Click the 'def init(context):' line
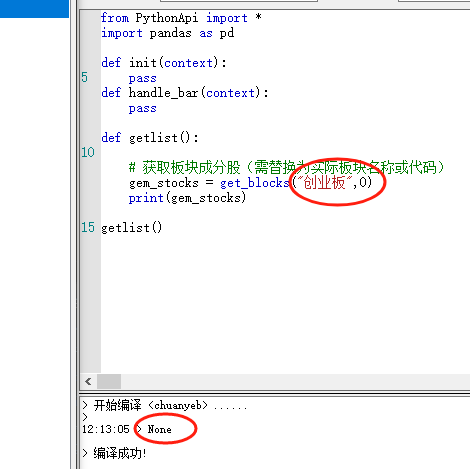470x469 pixels. coord(164,63)
